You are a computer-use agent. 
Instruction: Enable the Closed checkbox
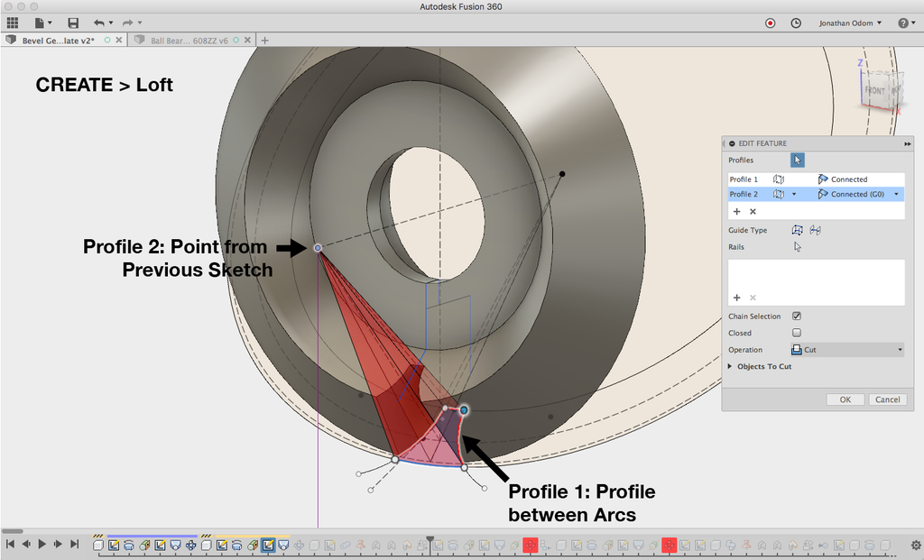(797, 333)
